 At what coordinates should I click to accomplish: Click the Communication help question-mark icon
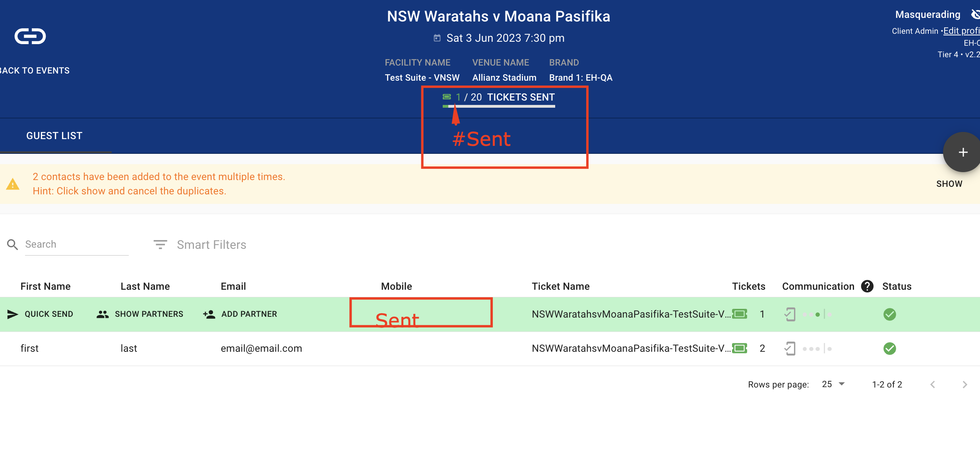[x=867, y=286]
